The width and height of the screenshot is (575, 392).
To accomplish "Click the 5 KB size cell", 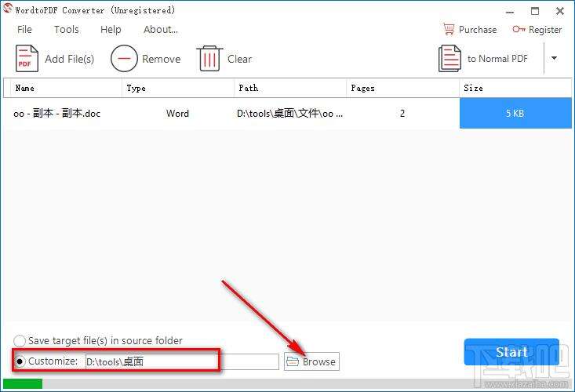I will click(x=515, y=113).
